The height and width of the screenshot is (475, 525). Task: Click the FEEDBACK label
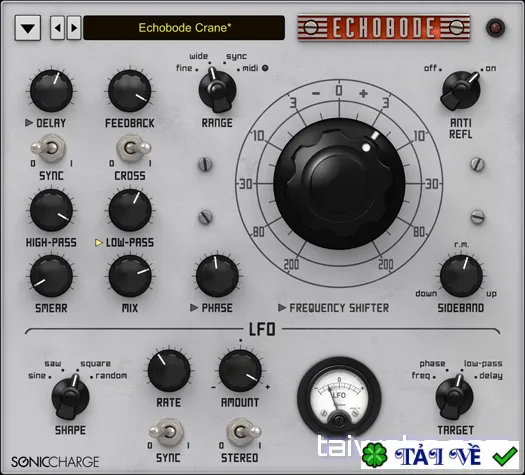point(130,123)
